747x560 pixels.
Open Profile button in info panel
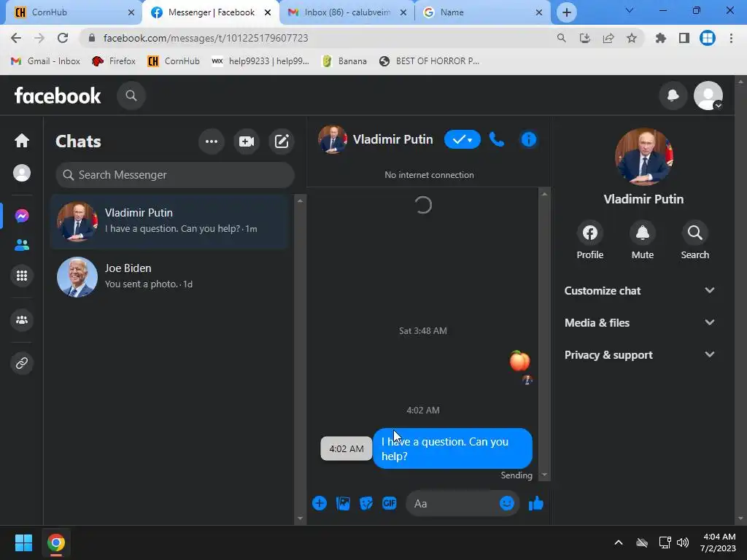pos(589,241)
